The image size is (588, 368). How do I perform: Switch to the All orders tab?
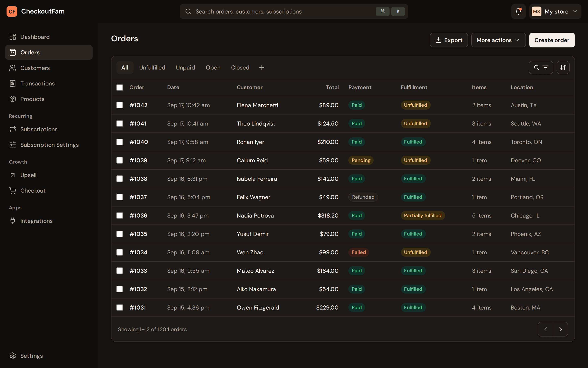coord(125,67)
